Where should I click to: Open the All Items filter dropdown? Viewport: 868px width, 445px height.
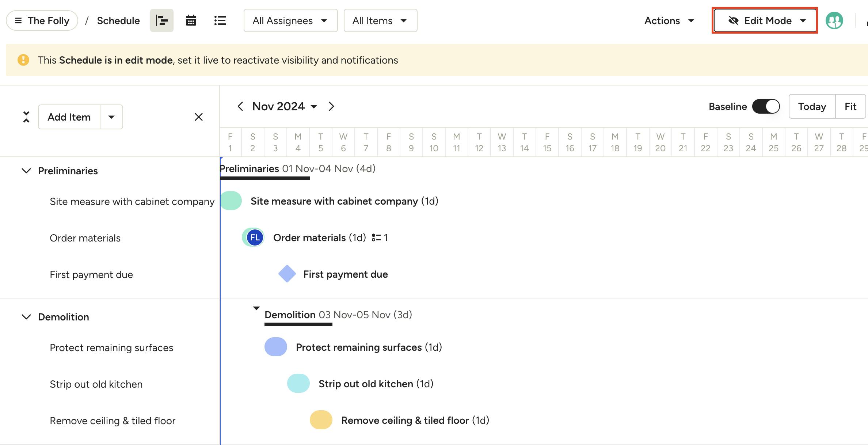[x=380, y=20]
